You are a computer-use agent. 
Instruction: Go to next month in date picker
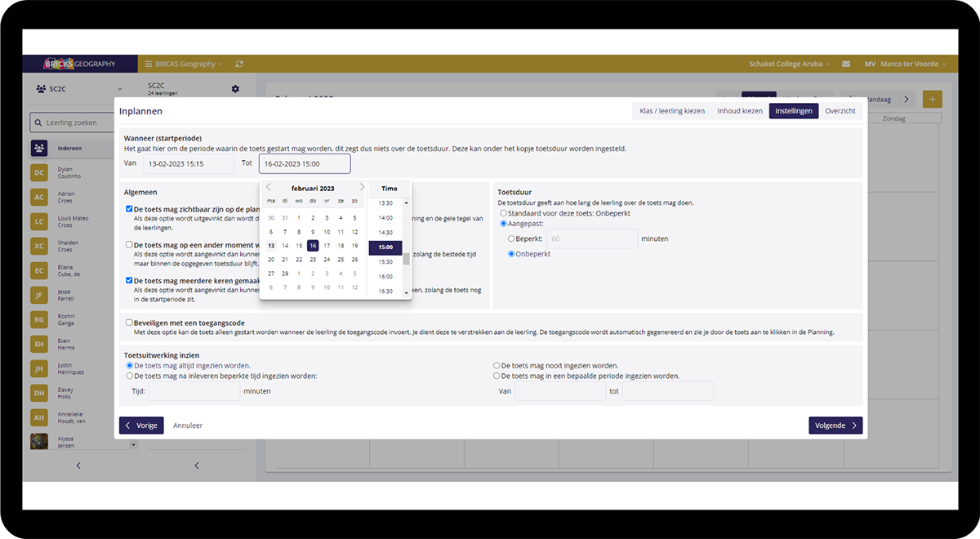coord(362,188)
